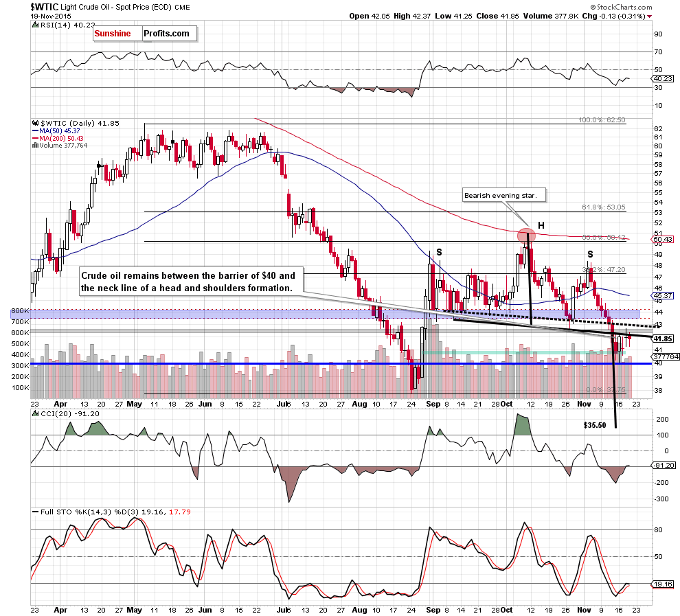Click the red MA(200) legend line marker
680x616 pixels.
[x=36, y=138]
